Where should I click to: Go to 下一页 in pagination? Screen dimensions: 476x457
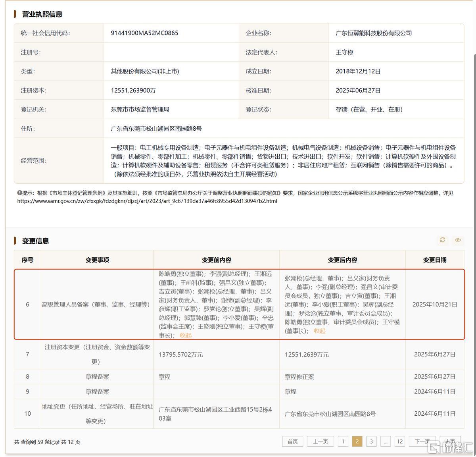pos(422,442)
